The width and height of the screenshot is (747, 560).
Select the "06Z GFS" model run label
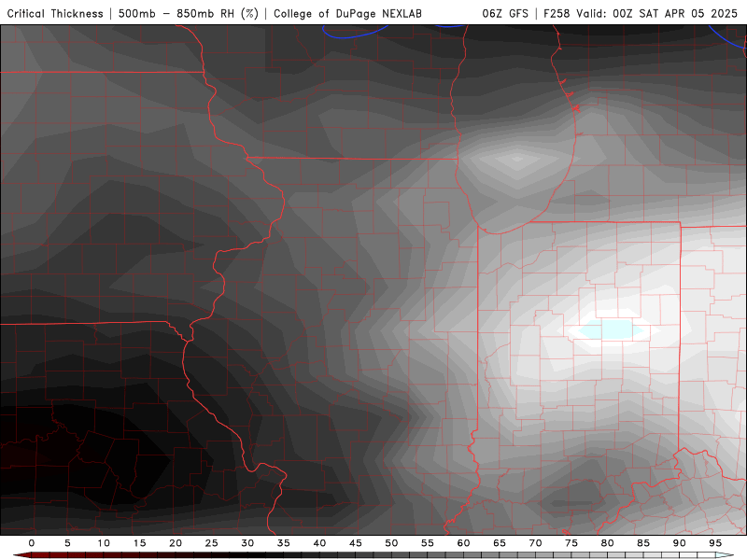pos(505,14)
